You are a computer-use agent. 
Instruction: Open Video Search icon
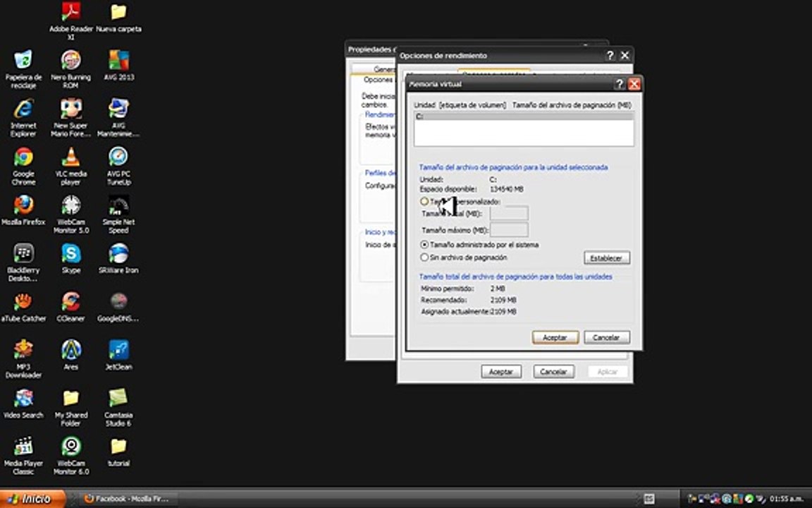[x=23, y=397]
